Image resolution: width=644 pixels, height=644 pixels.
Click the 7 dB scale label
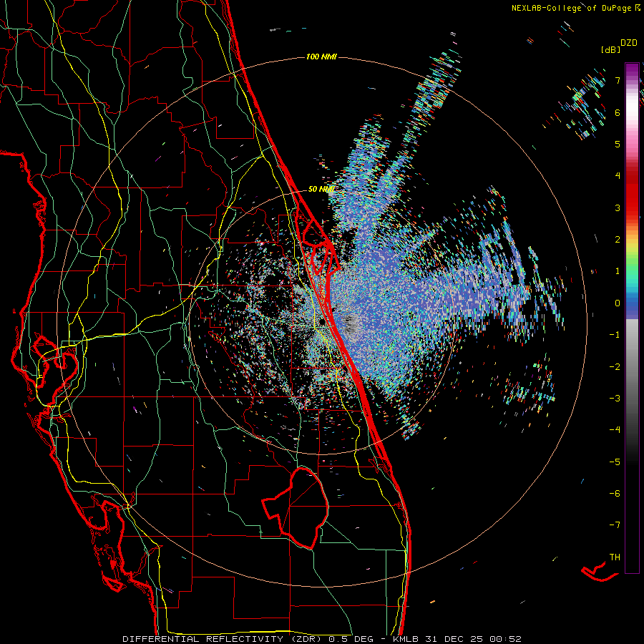(618, 80)
